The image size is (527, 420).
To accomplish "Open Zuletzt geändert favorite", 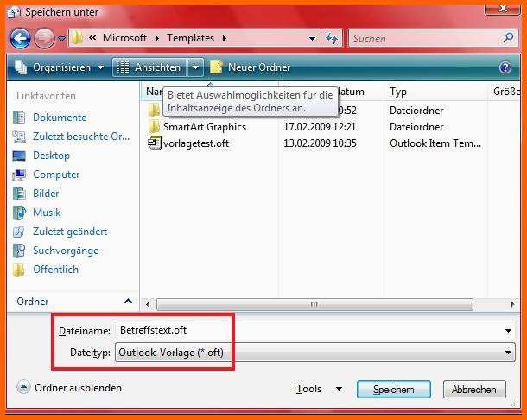I will [x=70, y=232].
